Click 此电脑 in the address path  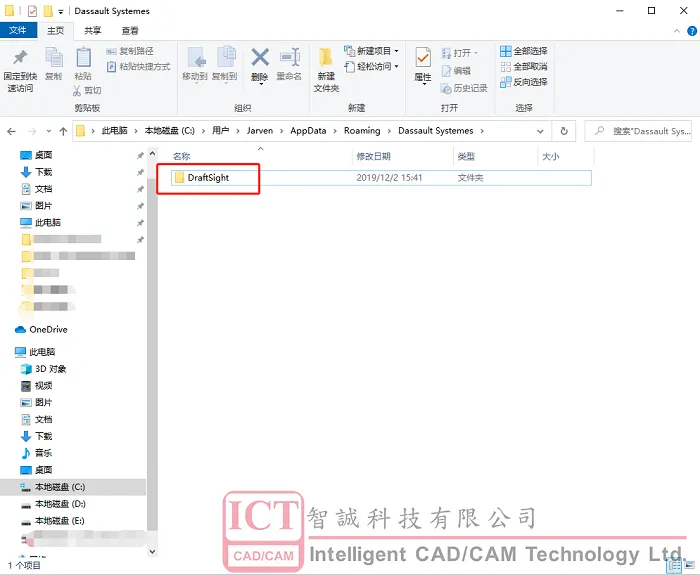tap(115, 131)
